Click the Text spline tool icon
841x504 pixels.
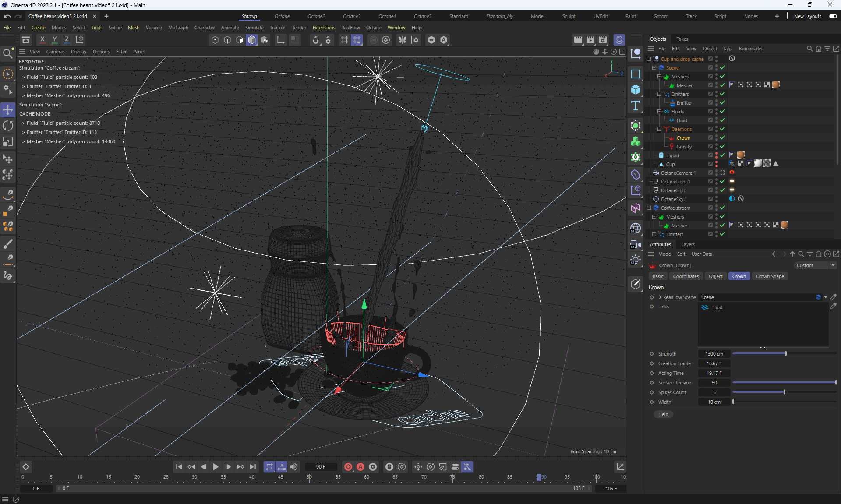point(636,106)
